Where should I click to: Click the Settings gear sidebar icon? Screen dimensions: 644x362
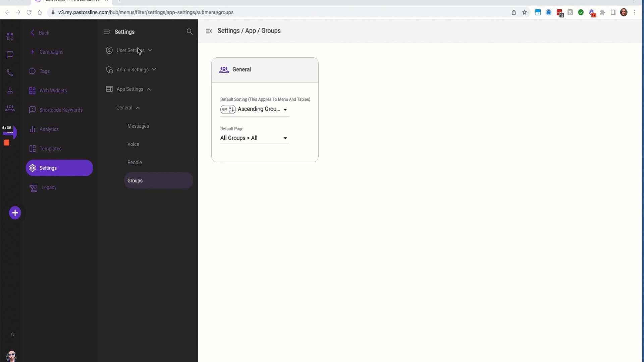click(x=32, y=168)
